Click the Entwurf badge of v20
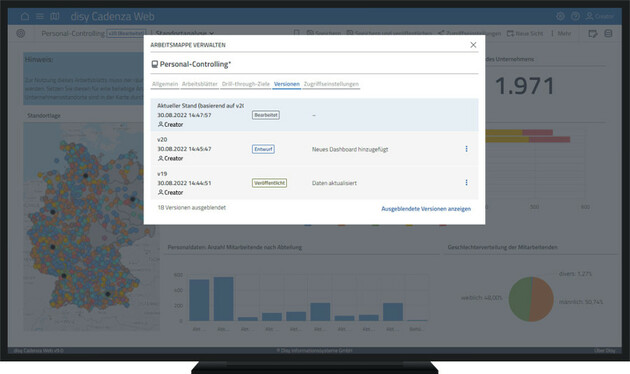Viewport: 630px width, 374px height. [x=263, y=149]
